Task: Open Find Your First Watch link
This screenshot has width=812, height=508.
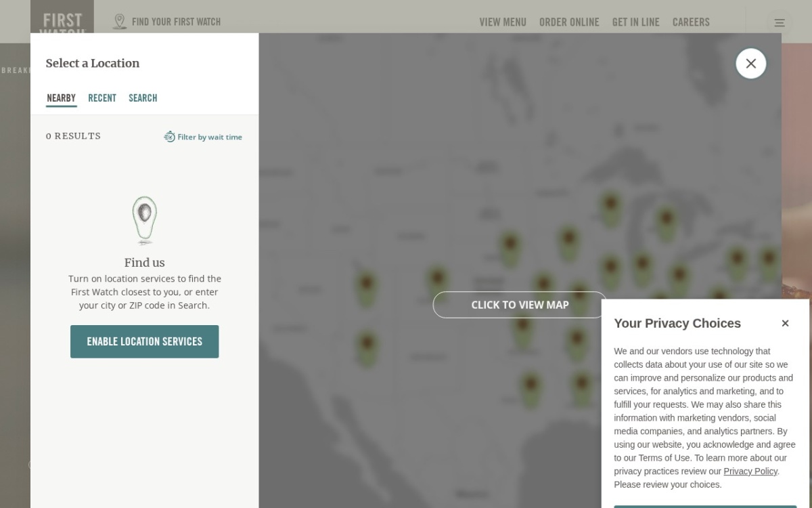Action: 176,22
